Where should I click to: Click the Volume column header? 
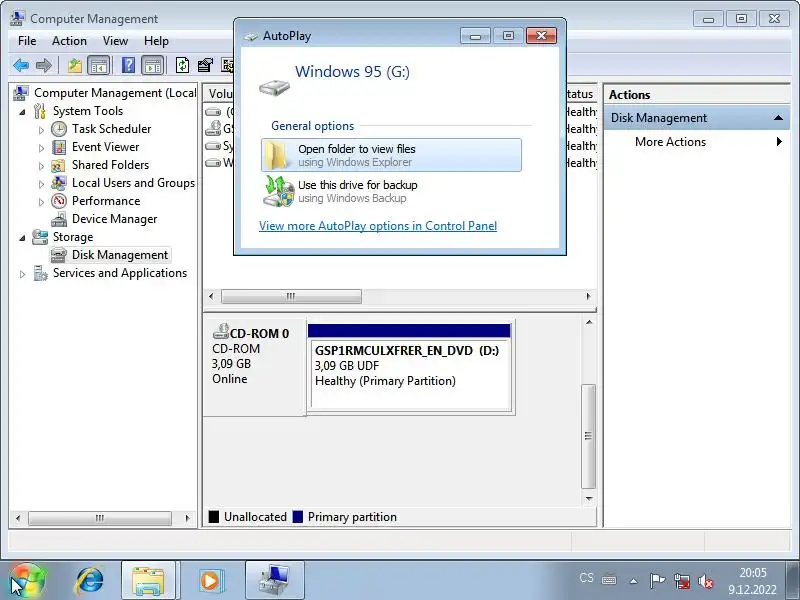pyautogui.click(x=220, y=94)
